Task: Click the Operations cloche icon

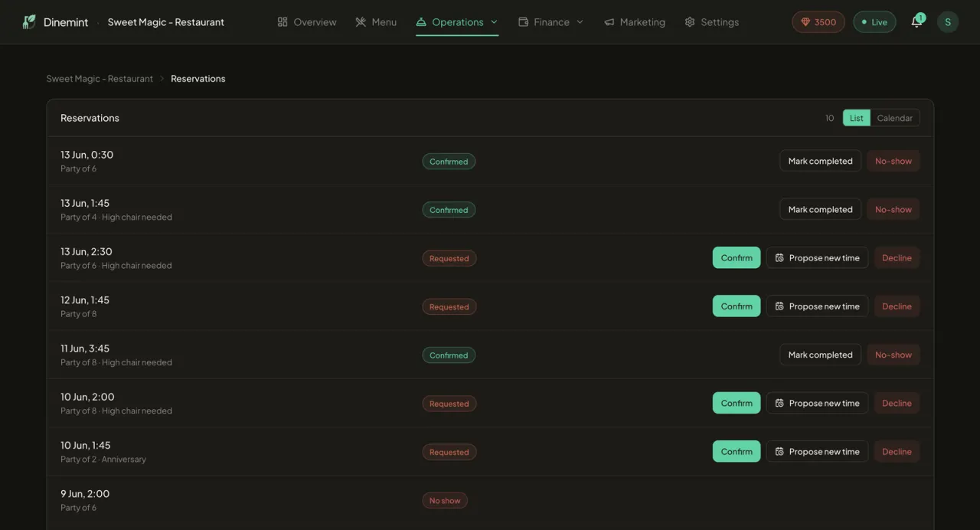Action: tap(421, 22)
